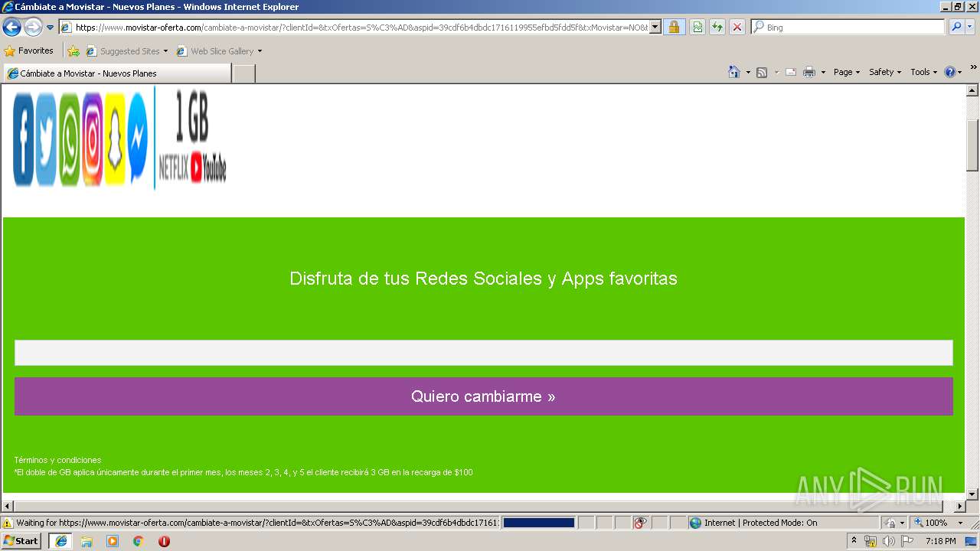Click the red Opera taskbar icon
The image size is (980, 551).
click(164, 541)
